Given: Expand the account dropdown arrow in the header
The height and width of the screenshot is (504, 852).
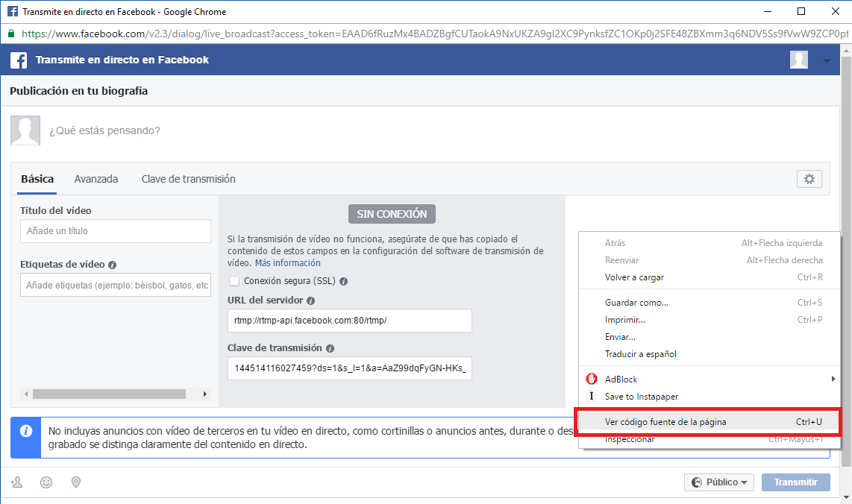Looking at the screenshot, I should [x=827, y=61].
